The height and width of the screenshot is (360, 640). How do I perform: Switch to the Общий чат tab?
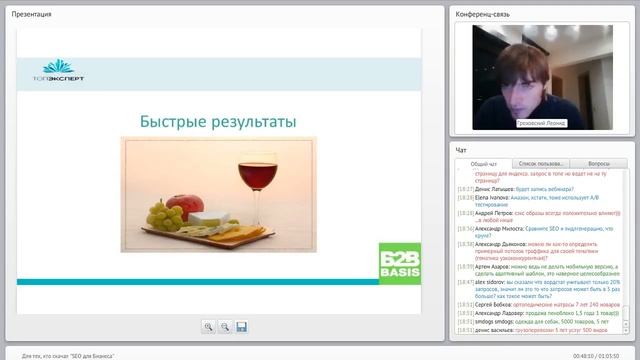[x=484, y=164]
